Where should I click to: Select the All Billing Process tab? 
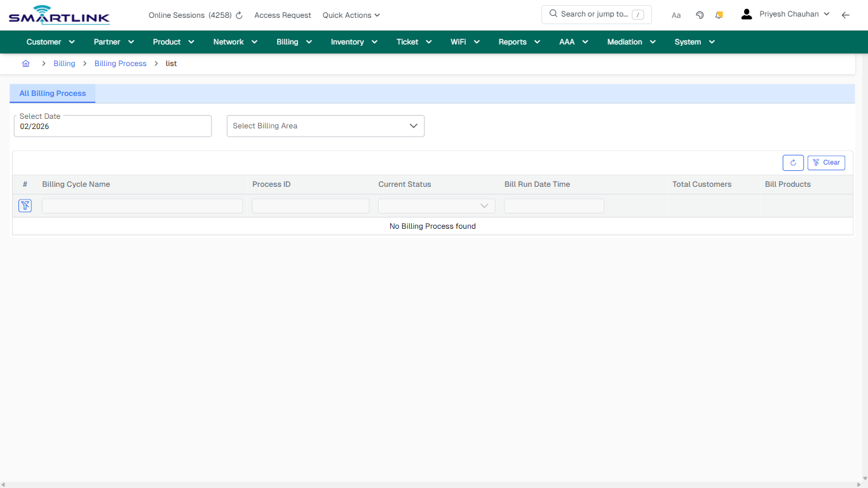52,93
